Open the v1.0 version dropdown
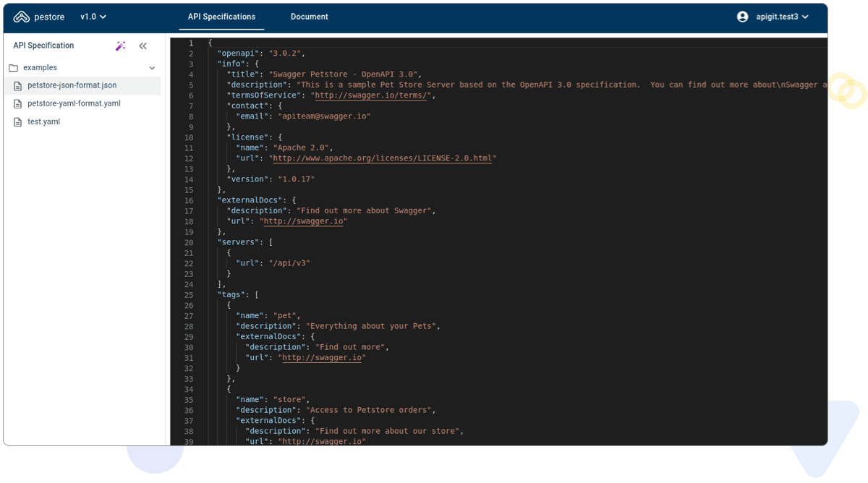Image resolution: width=868 pixels, height=483 pixels. pos(93,17)
